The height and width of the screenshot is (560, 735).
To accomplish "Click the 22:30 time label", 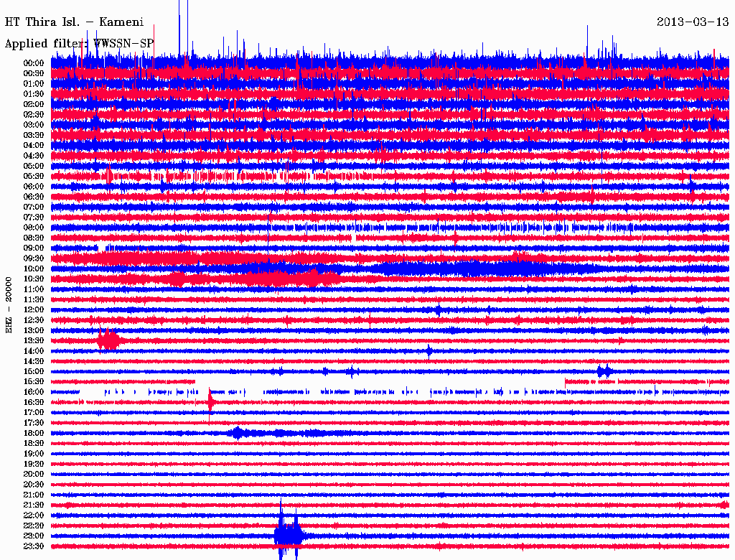I will tap(34, 526).
